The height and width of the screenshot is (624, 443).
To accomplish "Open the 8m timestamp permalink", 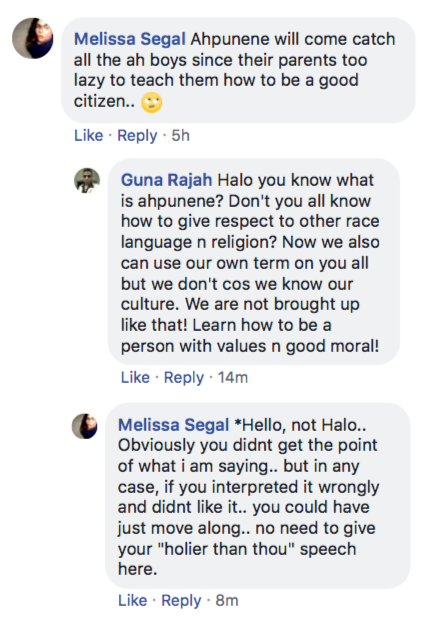I will point(227,601).
